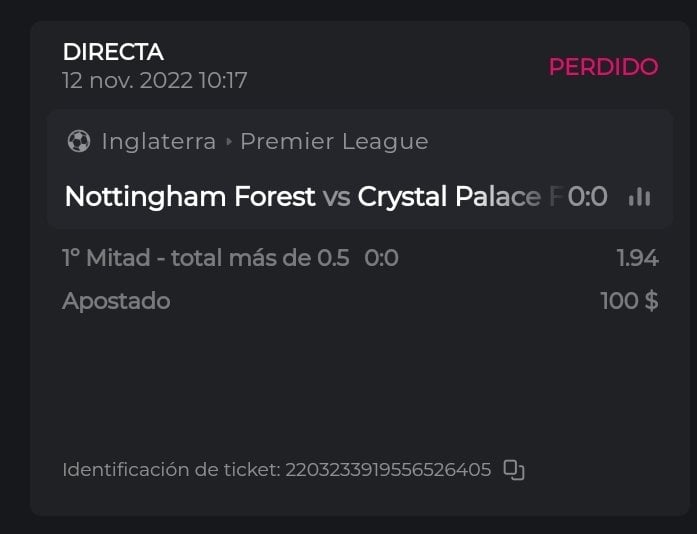The image size is (697, 534).
Task: Open match statistics bar chart icon
Action: click(639, 197)
